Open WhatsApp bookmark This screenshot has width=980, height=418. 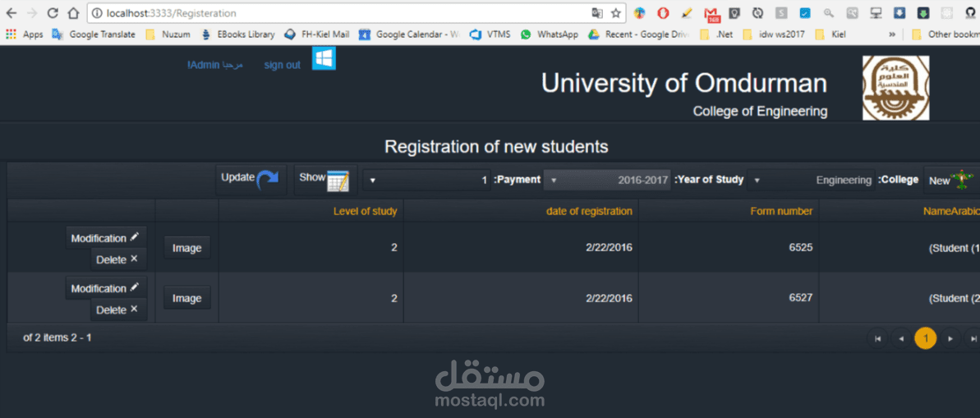pos(550,34)
